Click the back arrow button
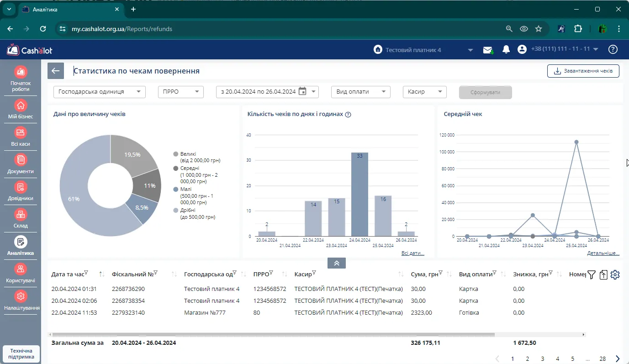 pyautogui.click(x=56, y=71)
